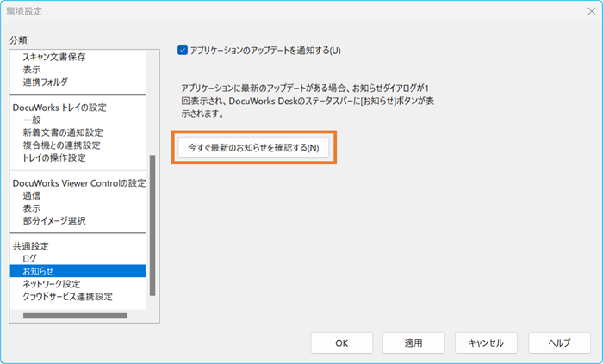Toggle アプリケーションのアップデートを通知する checkbox
The width and height of the screenshot is (603, 364).
[x=183, y=50]
